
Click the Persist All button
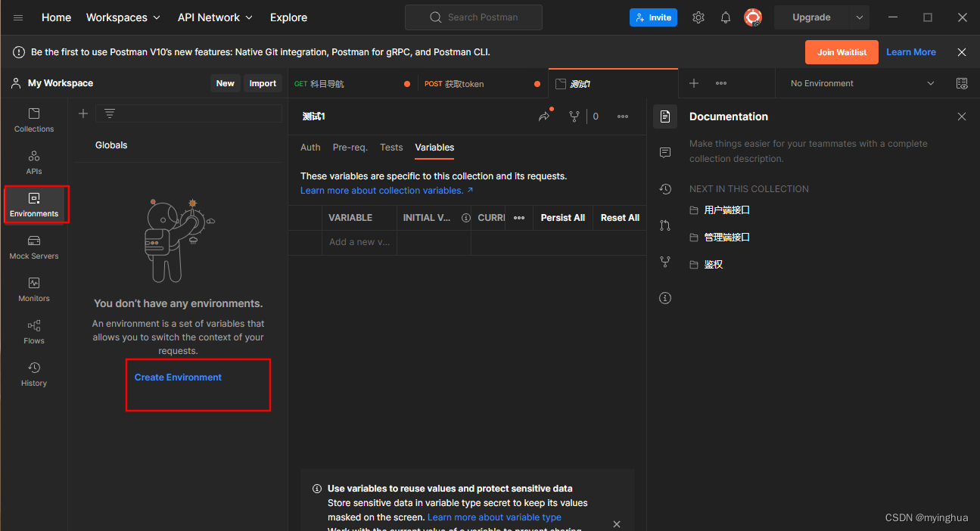point(562,218)
